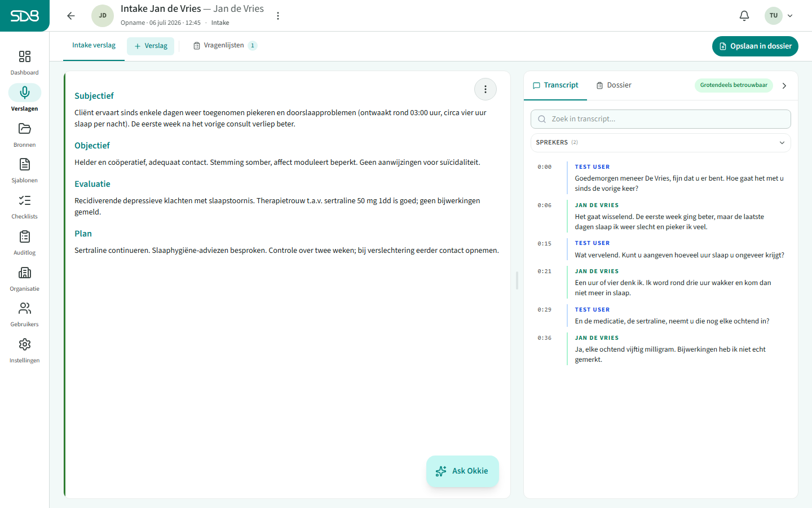
Task: Open the three-dot menu beside the intake title
Action: [278, 16]
